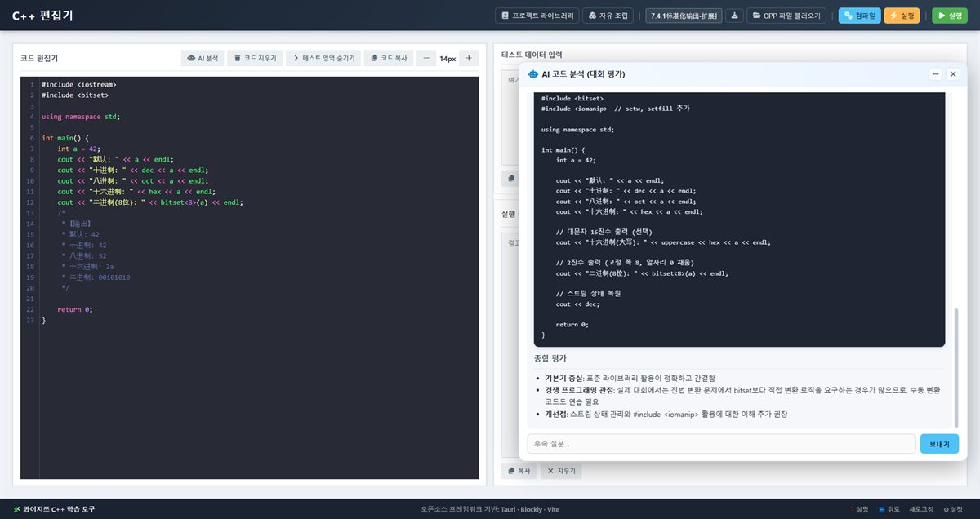The width and height of the screenshot is (980, 519).
Task: Click the 지우기 button below output panel
Action: point(561,471)
